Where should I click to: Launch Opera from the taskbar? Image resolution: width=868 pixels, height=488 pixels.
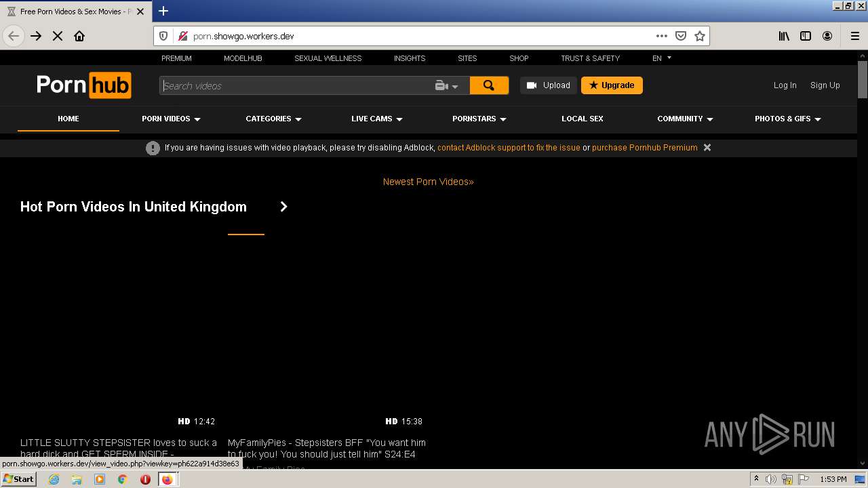coord(145,479)
